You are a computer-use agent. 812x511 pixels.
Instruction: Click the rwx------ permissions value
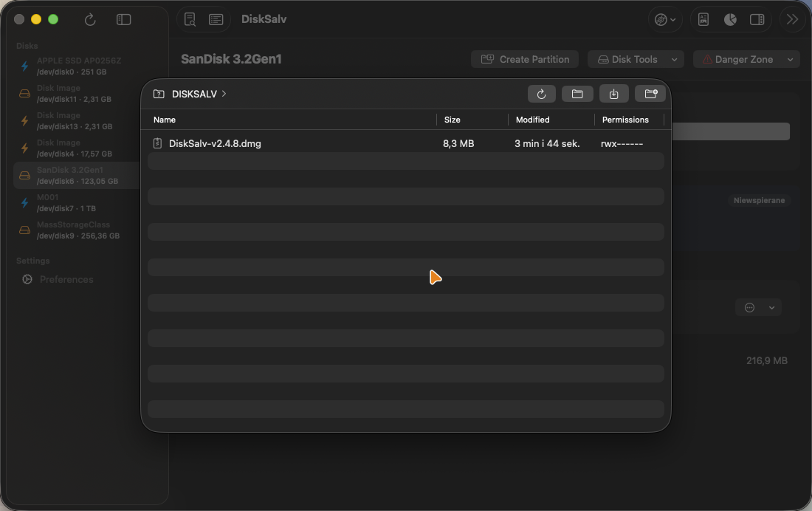pyautogui.click(x=622, y=143)
